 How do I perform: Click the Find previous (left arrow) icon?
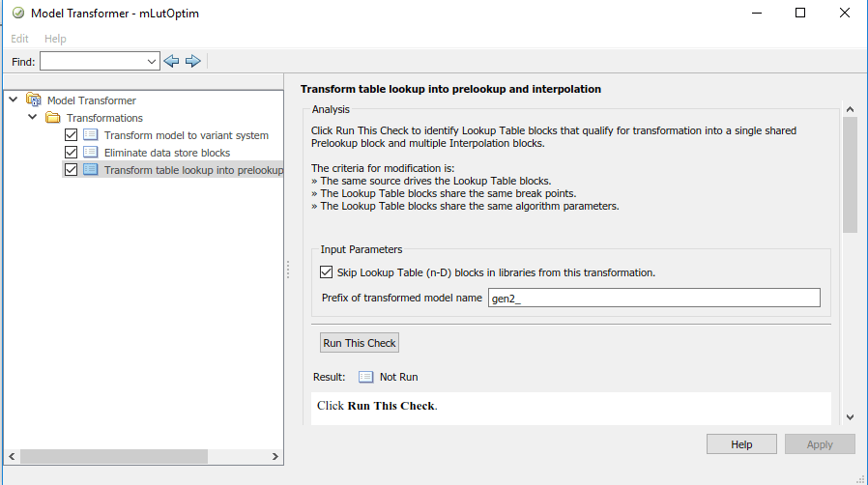pos(172,61)
